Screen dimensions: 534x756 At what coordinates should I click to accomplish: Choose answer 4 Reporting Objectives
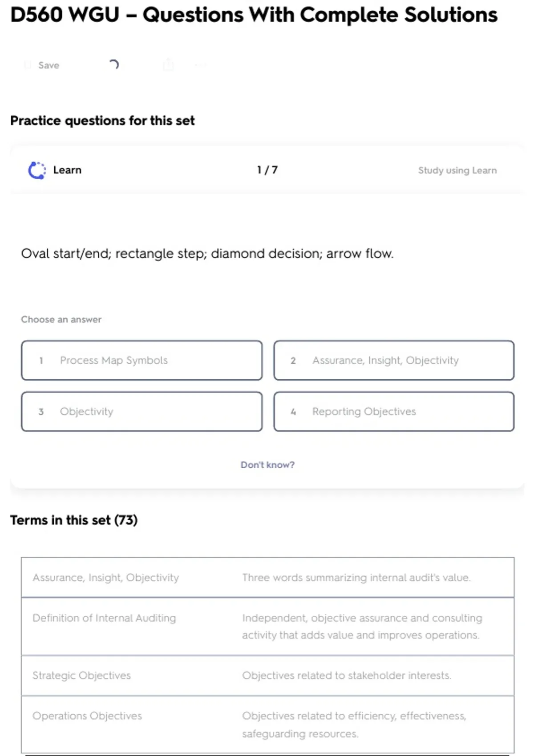click(394, 412)
